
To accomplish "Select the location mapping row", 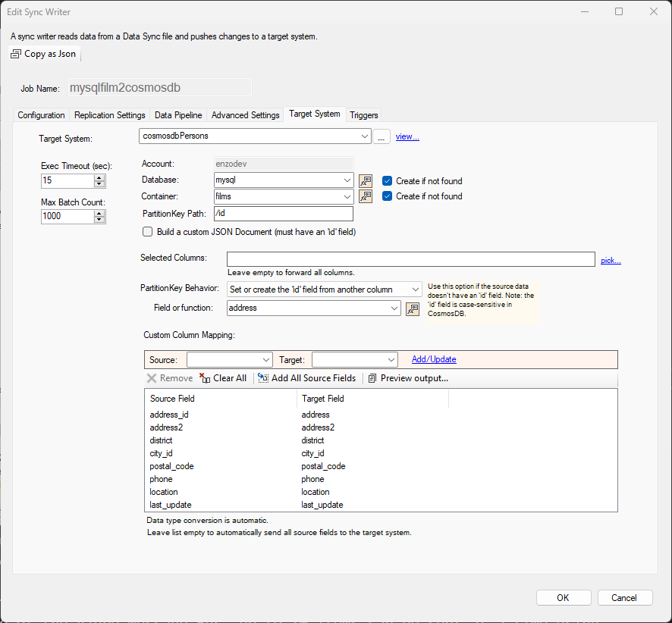I will (381, 492).
